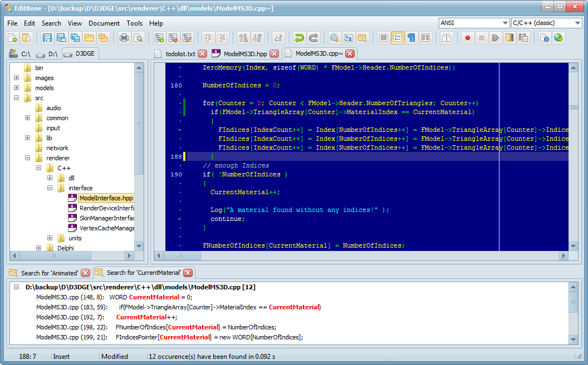The height and width of the screenshot is (365, 588).
Task: Click the New document toolbar icon
Action: (x=12, y=38)
